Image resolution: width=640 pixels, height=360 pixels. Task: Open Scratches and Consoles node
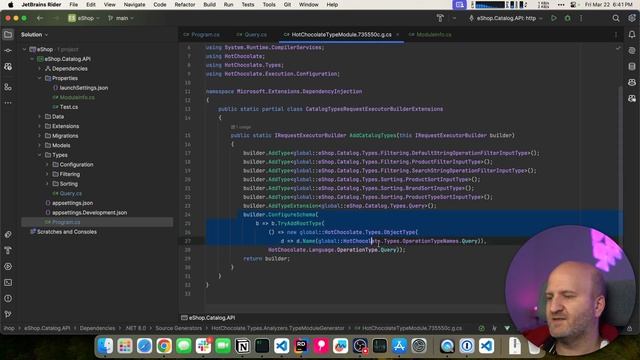coord(67,232)
